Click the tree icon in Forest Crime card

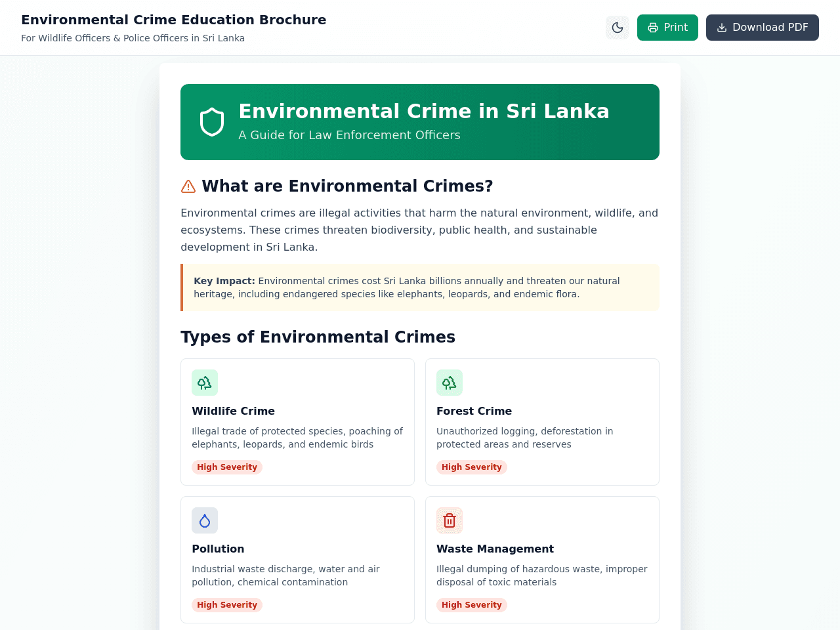450,383
